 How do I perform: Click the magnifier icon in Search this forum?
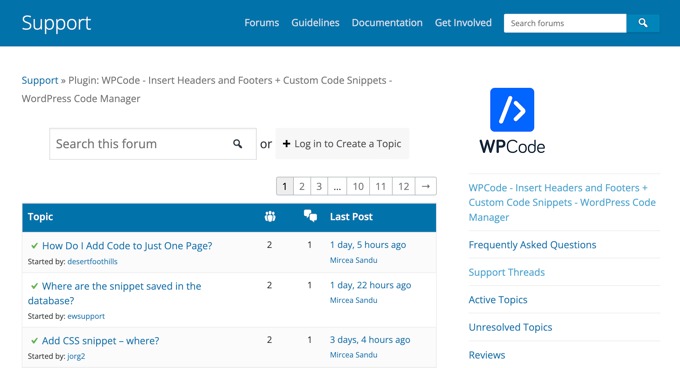(237, 143)
